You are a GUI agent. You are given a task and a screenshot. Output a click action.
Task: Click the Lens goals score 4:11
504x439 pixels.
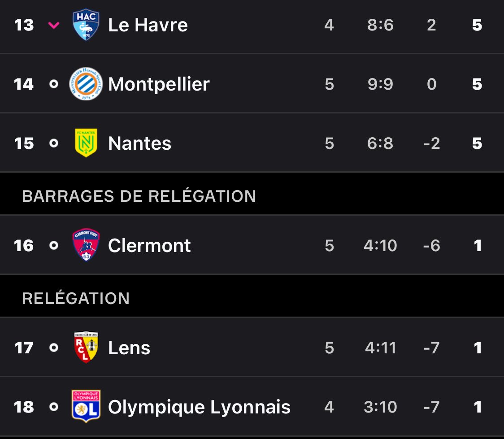pos(381,348)
